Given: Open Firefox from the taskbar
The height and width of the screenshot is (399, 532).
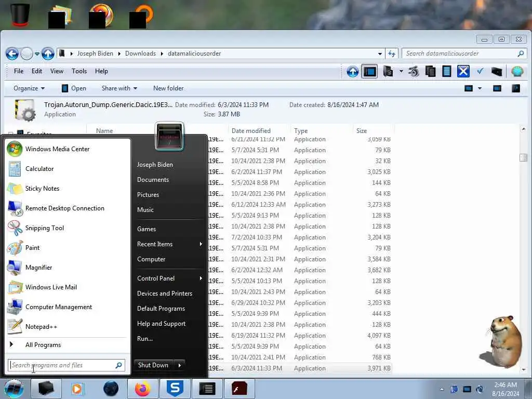Looking at the screenshot, I should coord(143,389).
